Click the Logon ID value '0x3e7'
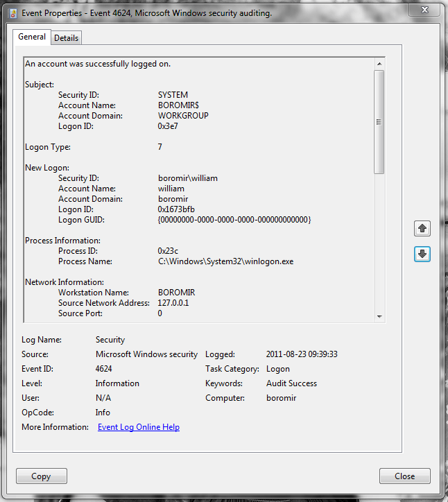The width and height of the screenshot is (448, 502). click(x=168, y=126)
